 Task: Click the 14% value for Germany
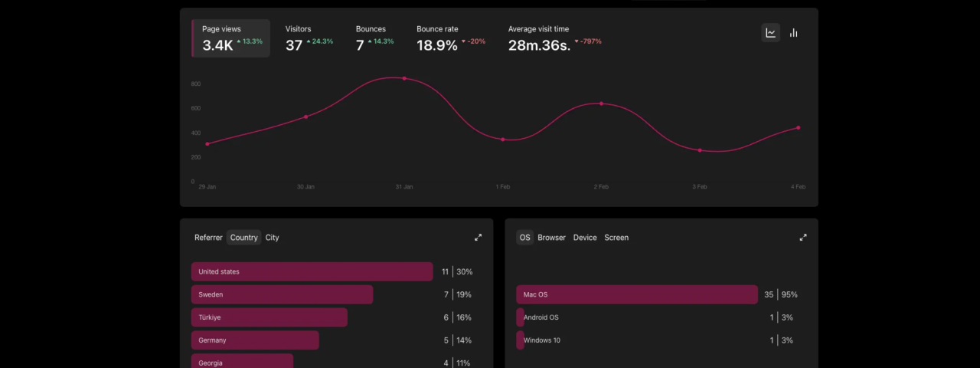(x=464, y=340)
